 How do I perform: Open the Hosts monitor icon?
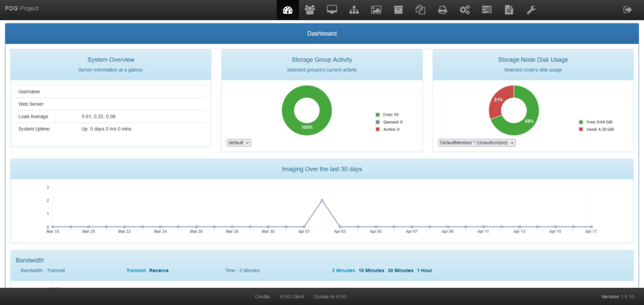[331, 9]
